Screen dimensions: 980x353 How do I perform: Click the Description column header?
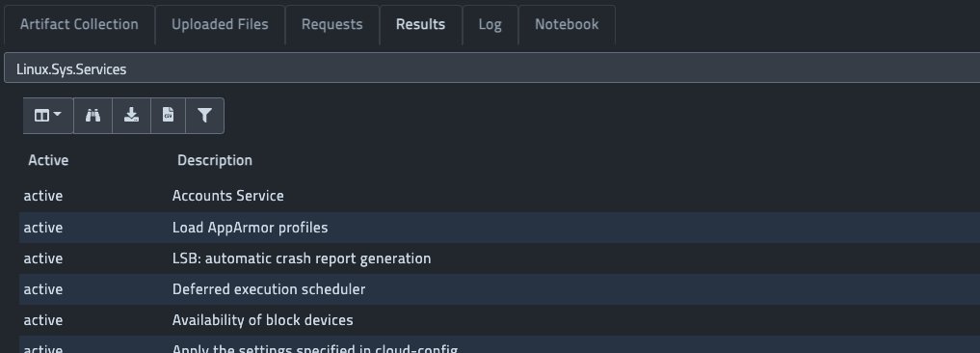coord(214,160)
